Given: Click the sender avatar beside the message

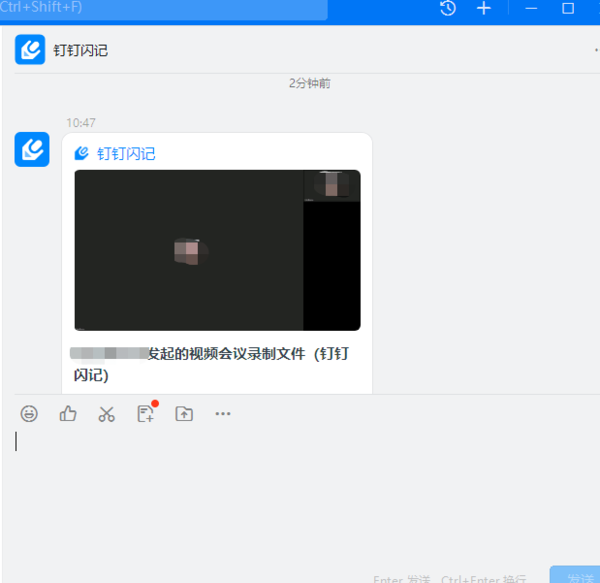Looking at the screenshot, I should pyautogui.click(x=31, y=149).
